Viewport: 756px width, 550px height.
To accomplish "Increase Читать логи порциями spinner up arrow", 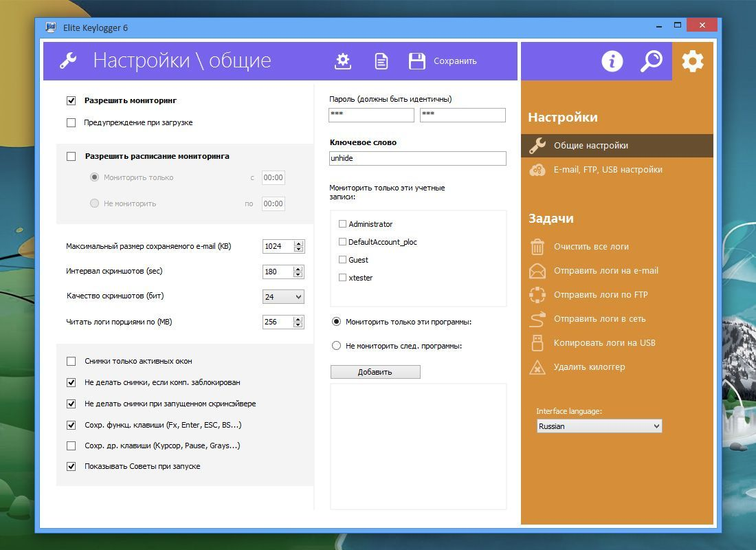I will point(298,319).
